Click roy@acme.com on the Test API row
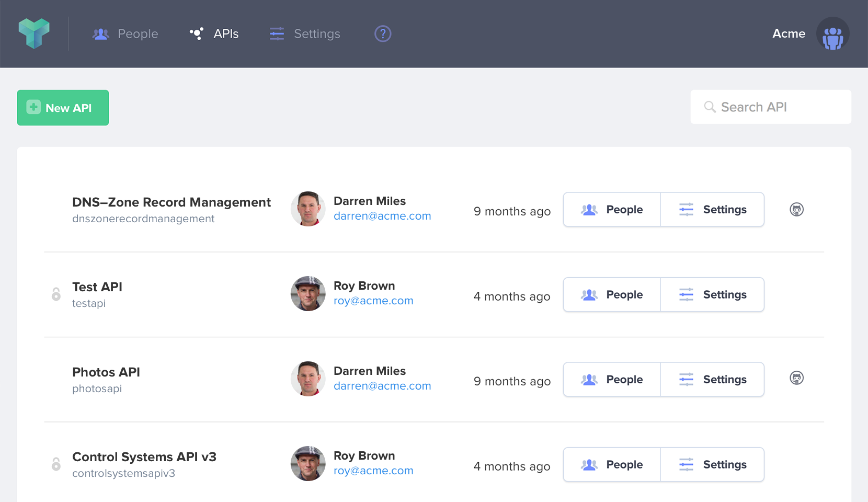Screen dimensions: 868x502 [373, 301]
